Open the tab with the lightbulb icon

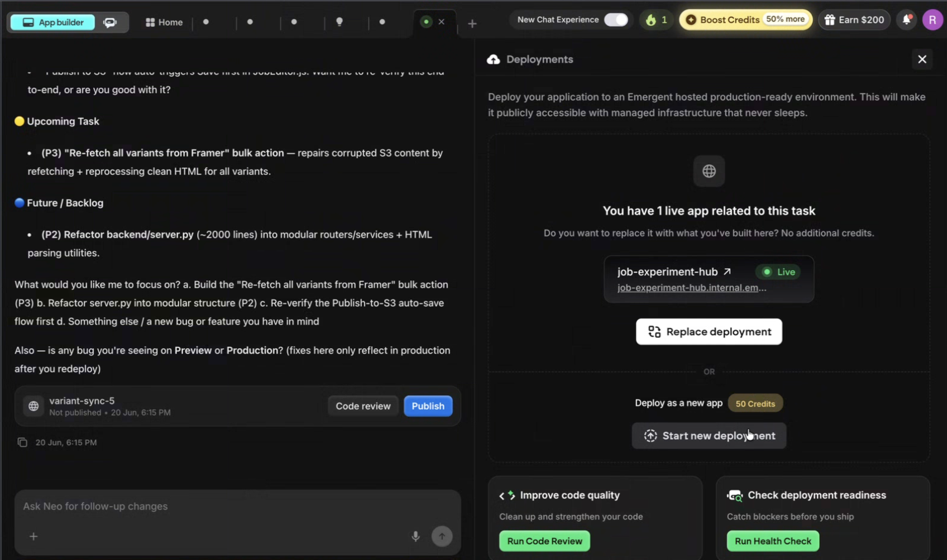click(339, 22)
